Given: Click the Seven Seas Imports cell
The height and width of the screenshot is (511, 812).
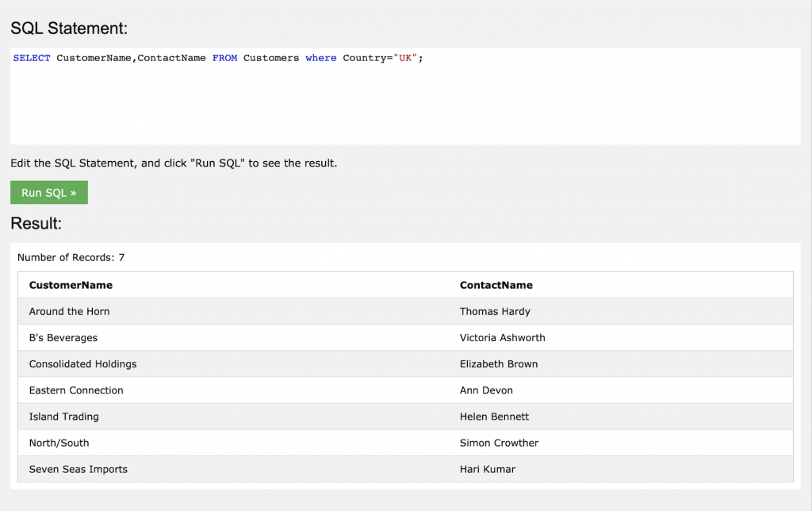Looking at the screenshot, I should [79, 468].
